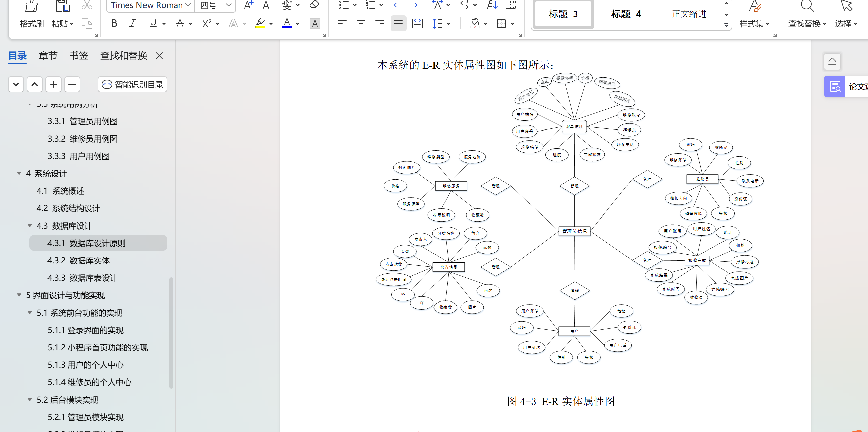Toggle Italic formatting
The height and width of the screenshot is (432, 868).
tap(133, 23)
